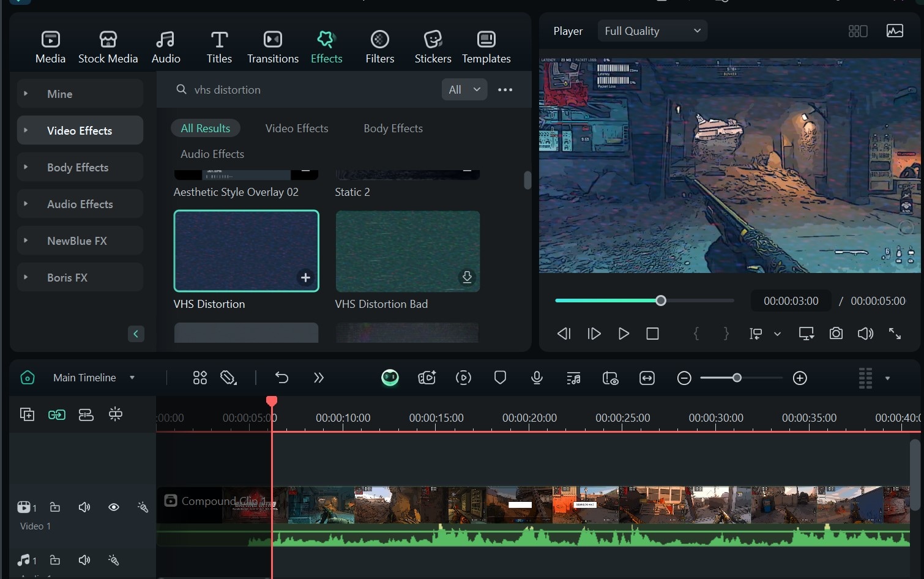Set the mark out point
The height and width of the screenshot is (579, 924).
pyautogui.click(x=726, y=334)
